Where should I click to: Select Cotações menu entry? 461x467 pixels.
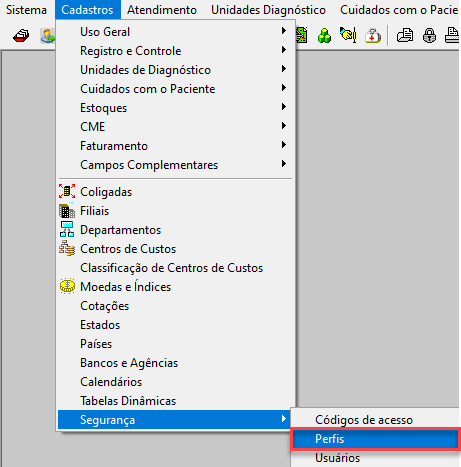tap(175, 306)
